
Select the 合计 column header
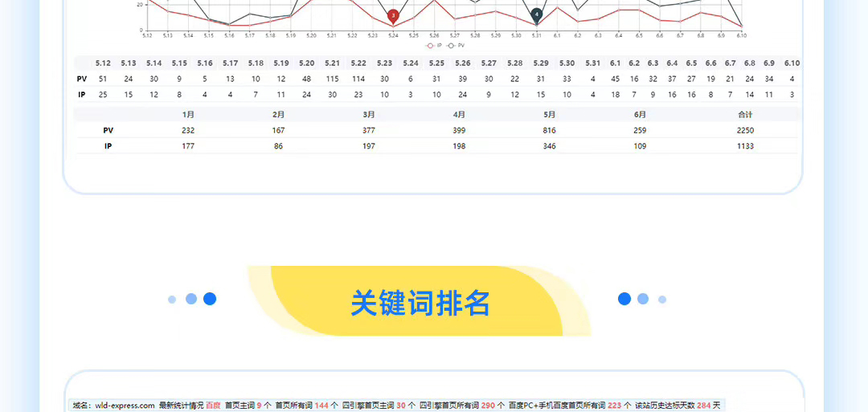745,115
